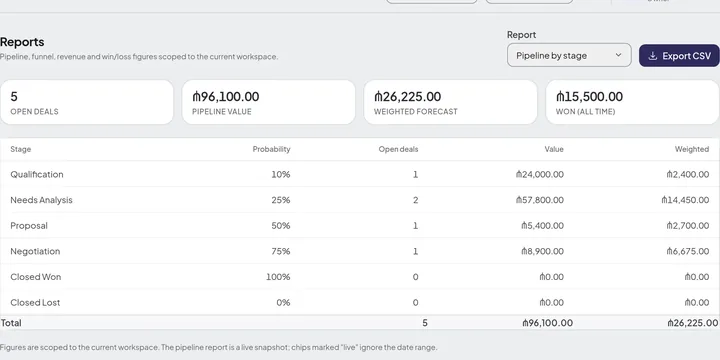Click the footer note about live snapshot
The image size is (720, 360).
tap(219, 348)
